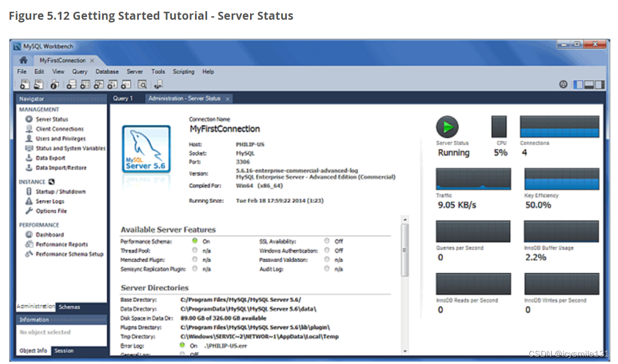618x364 pixels.
Task: Click the INSTANCE section header icon
Action: [51, 181]
